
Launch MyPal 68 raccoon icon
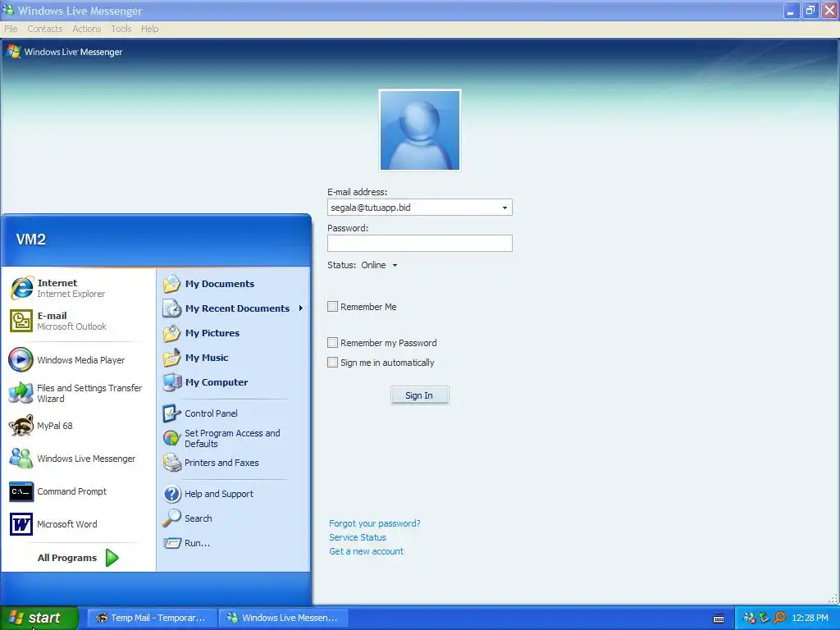[x=21, y=426]
